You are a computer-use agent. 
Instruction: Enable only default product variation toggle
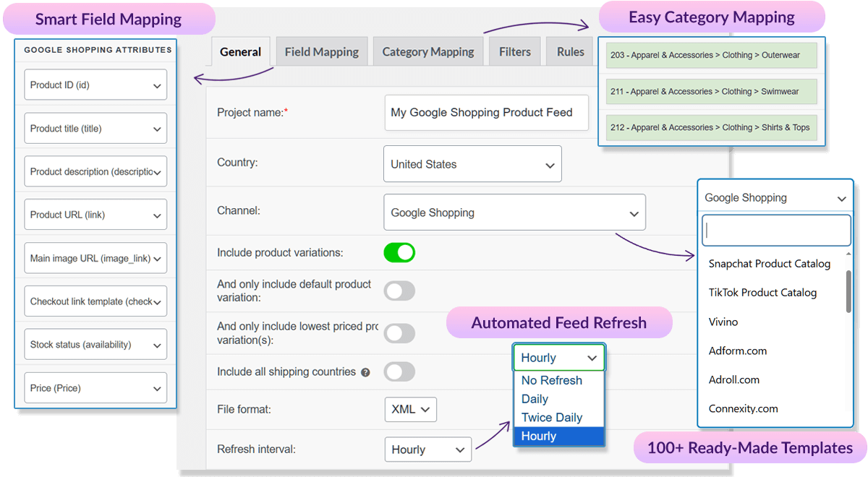pyautogui.click(x=399, y=291)
